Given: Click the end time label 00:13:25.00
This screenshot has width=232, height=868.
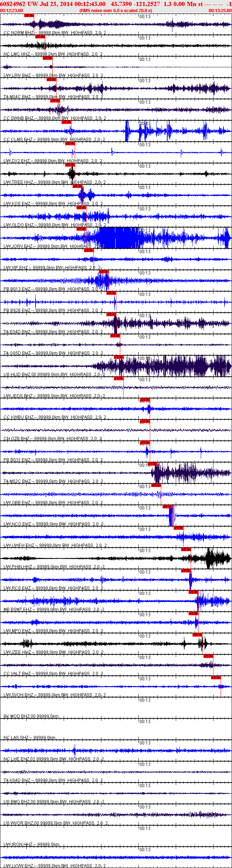Looking at the screenshot, I should 220,11.
